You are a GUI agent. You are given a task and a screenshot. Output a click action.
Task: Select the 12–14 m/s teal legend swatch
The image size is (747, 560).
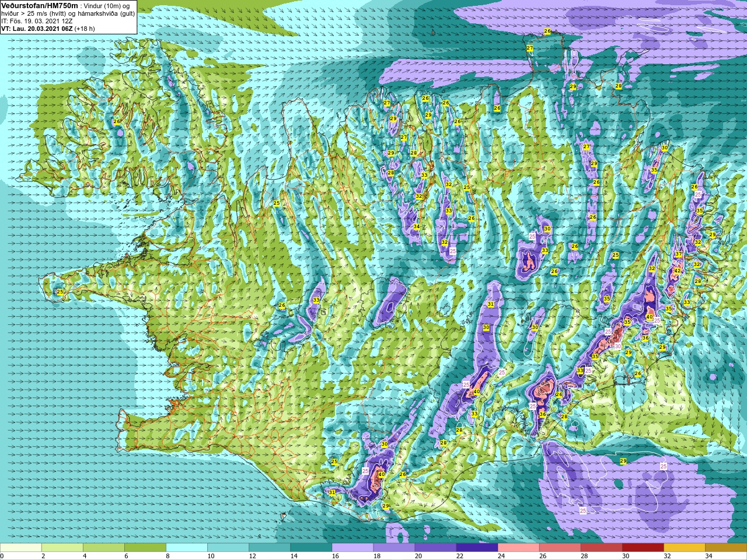pos(270,547)
